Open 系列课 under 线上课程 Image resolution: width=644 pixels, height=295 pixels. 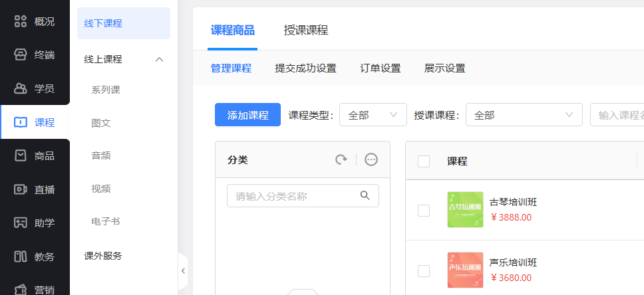tap(106, 90)
